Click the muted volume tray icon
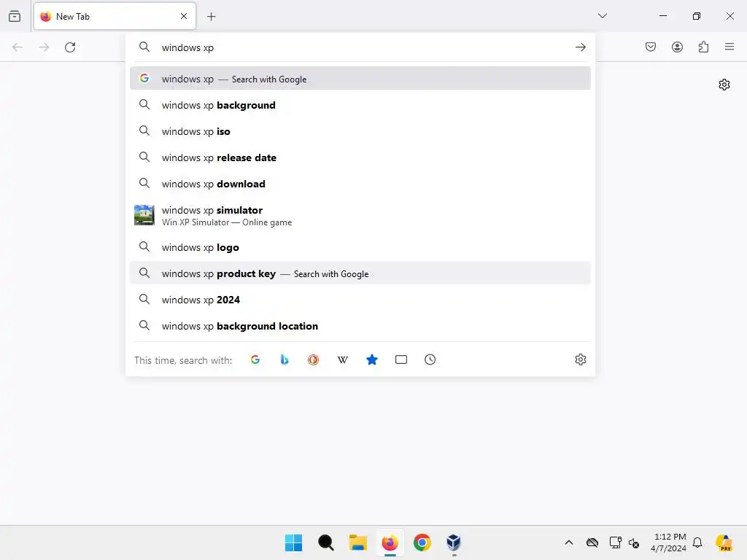 [x=634, y=542]
